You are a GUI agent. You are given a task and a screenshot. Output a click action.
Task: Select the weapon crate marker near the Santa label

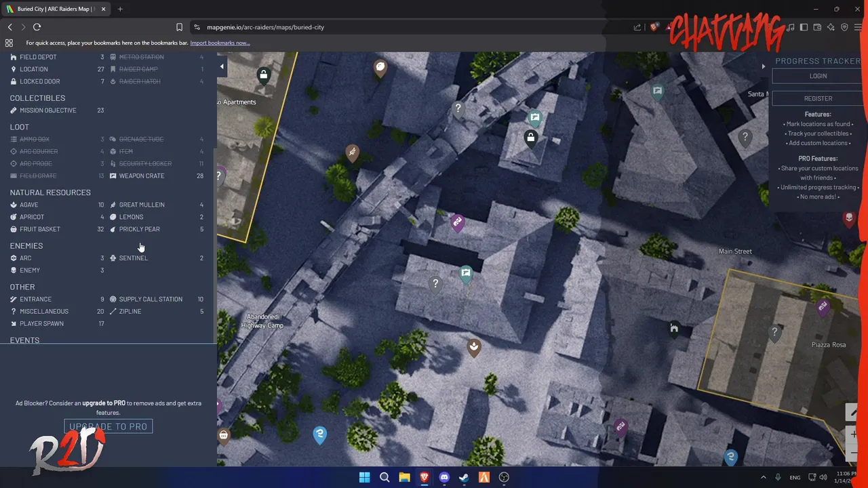(x=657, y=91)
